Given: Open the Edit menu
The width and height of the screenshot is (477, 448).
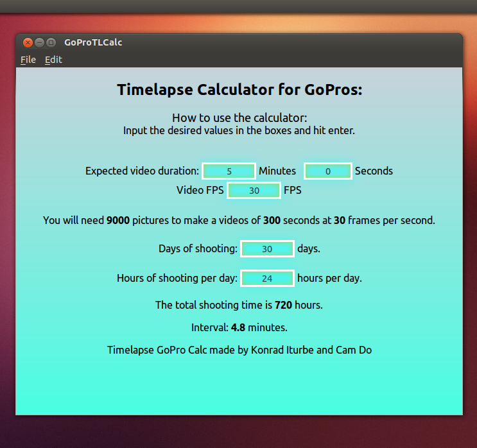Looking at the screenshot, I should pos(53,60).
